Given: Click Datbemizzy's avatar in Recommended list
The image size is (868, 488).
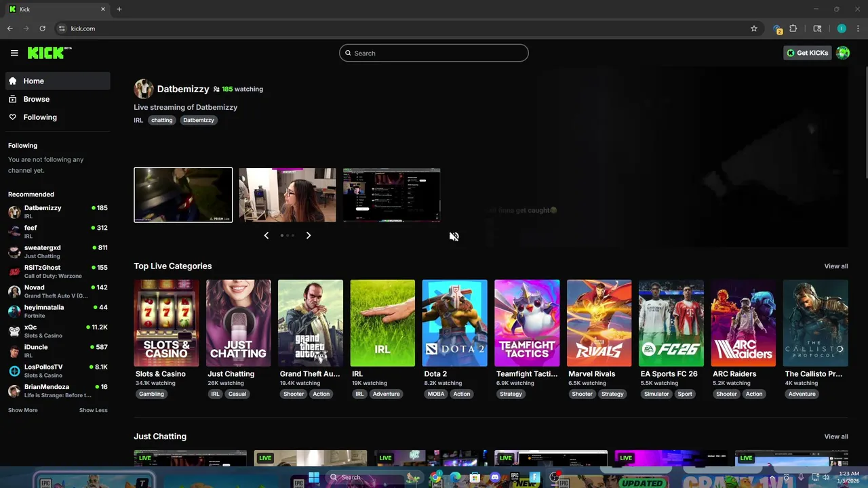Looking at the screenshot, I should click(x=14, y=211).
